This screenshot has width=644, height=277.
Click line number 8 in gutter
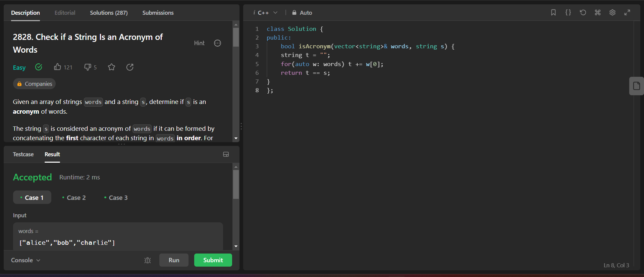(257, 90)
